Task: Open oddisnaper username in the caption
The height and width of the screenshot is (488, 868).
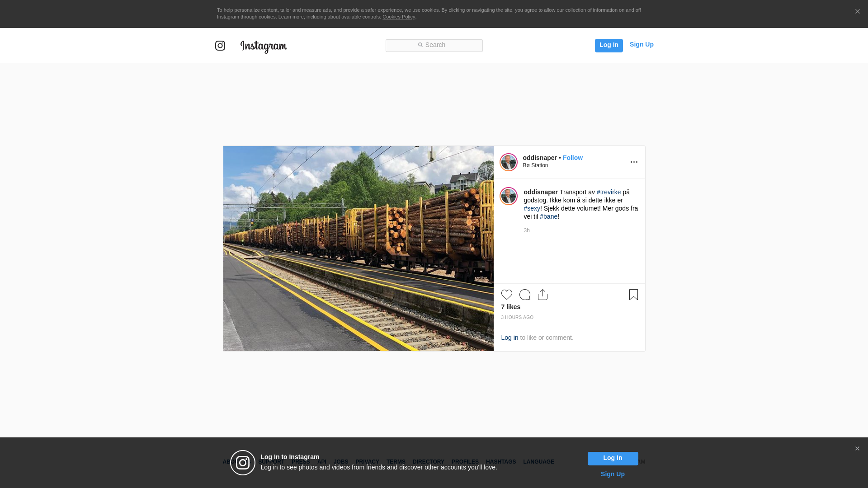Action: [541, 192]
